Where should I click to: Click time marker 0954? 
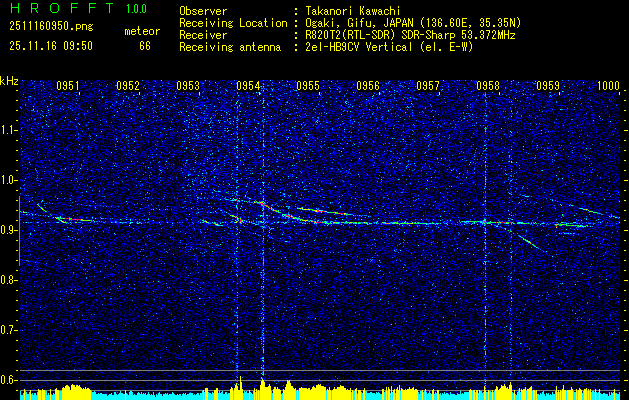click(248, 85)
